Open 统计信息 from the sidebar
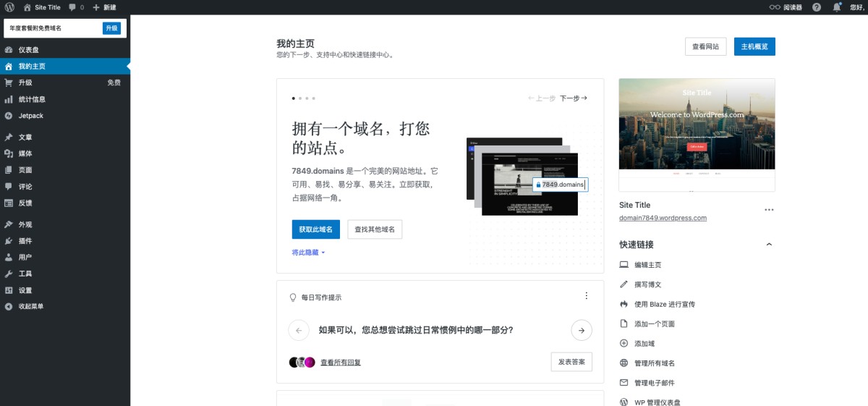 pyautogui.click(x=32, y=99)
